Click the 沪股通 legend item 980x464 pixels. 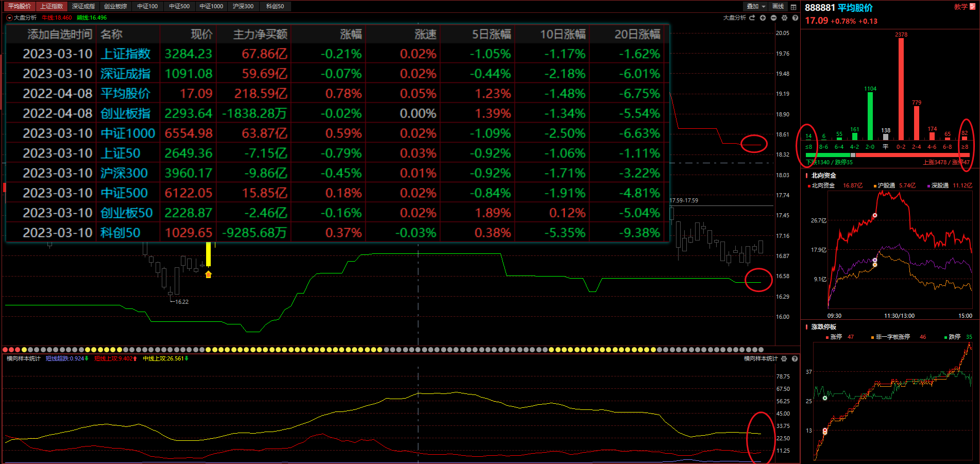(884, 185)
